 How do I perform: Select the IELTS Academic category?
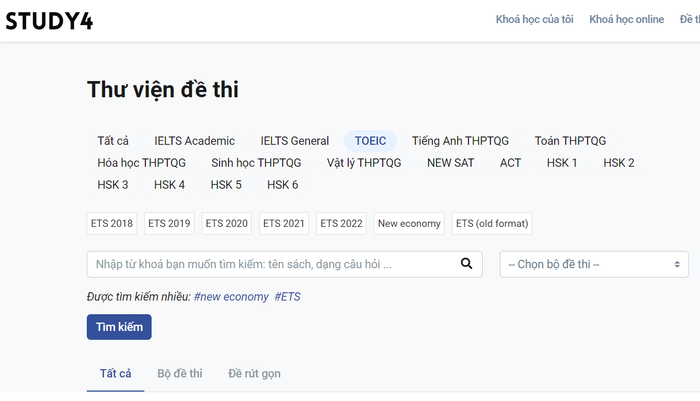tap(194, 141)
